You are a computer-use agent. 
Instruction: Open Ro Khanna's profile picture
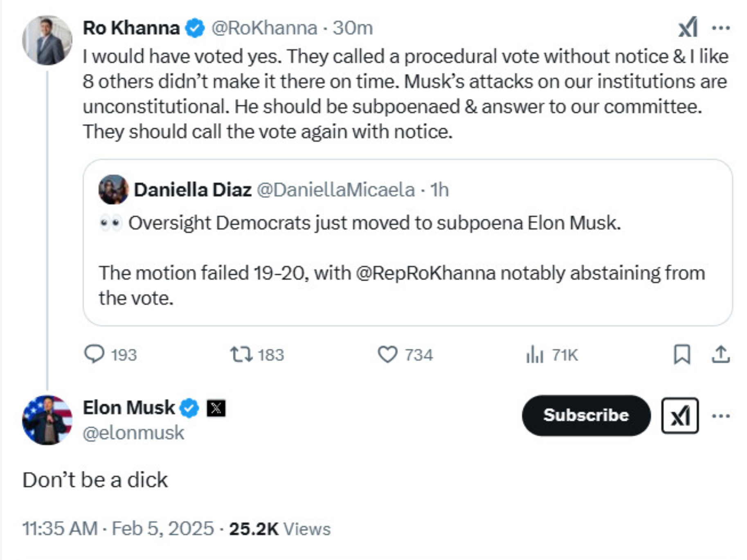click(x=47, y=40)
